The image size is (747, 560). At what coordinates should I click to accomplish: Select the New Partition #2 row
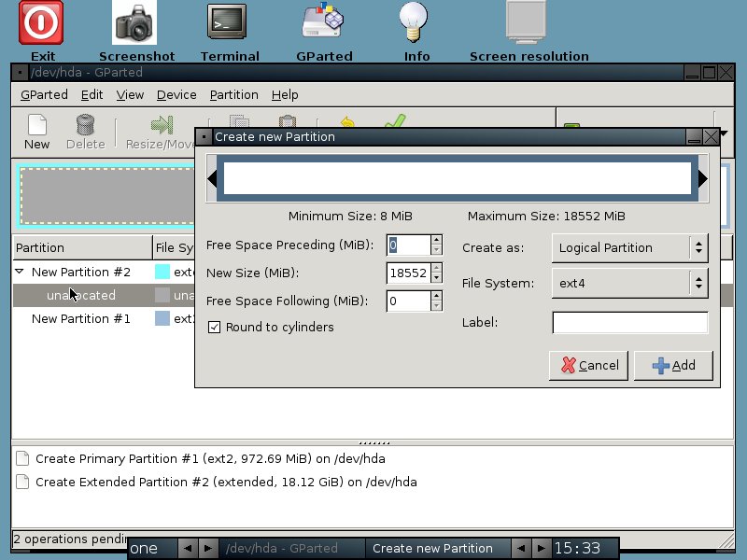tap(104, 272)
